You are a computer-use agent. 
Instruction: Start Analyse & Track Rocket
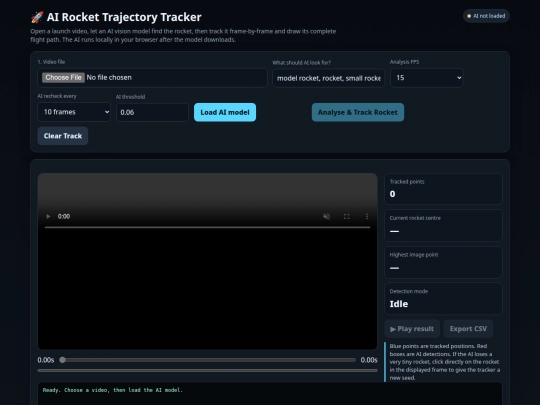[358, 112]
